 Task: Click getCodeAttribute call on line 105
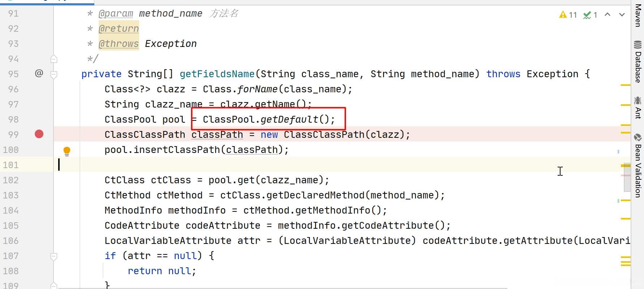(x=388, y=225)
